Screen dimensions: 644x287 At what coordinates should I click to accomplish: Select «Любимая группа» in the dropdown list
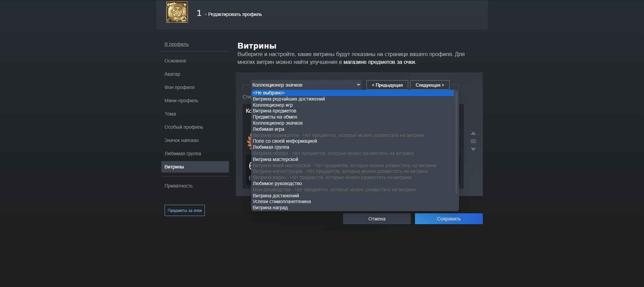[353, 147]
